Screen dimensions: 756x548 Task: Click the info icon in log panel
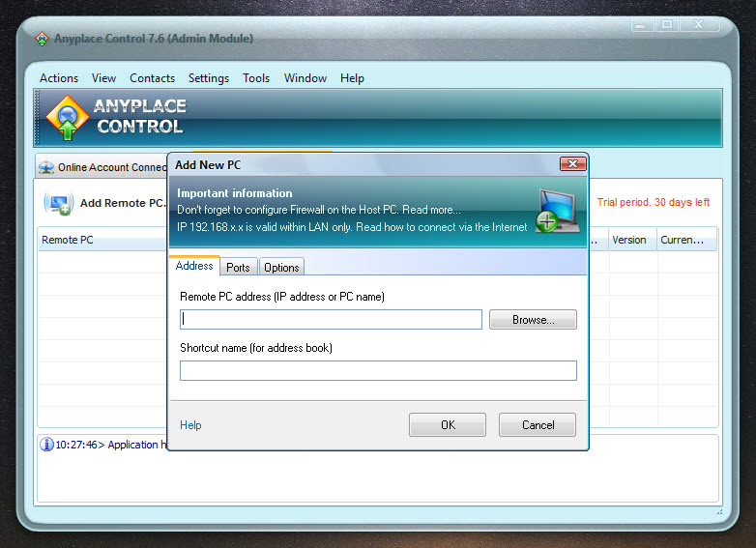pyautogui.click(x=46, y=444)
